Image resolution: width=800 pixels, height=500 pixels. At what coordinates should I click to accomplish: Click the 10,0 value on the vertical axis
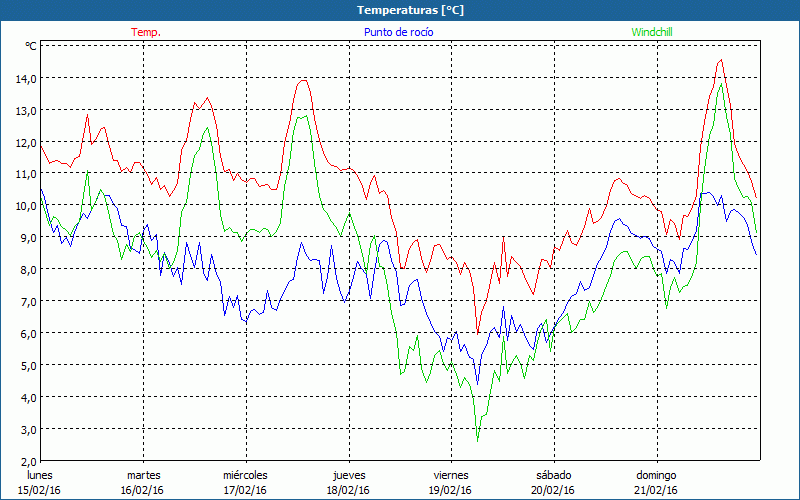[24, 206]
